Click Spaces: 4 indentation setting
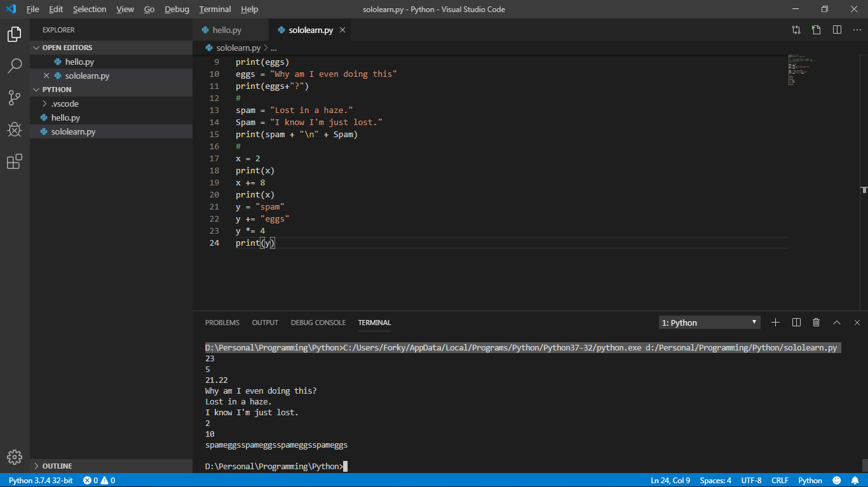 coord(715,481)
